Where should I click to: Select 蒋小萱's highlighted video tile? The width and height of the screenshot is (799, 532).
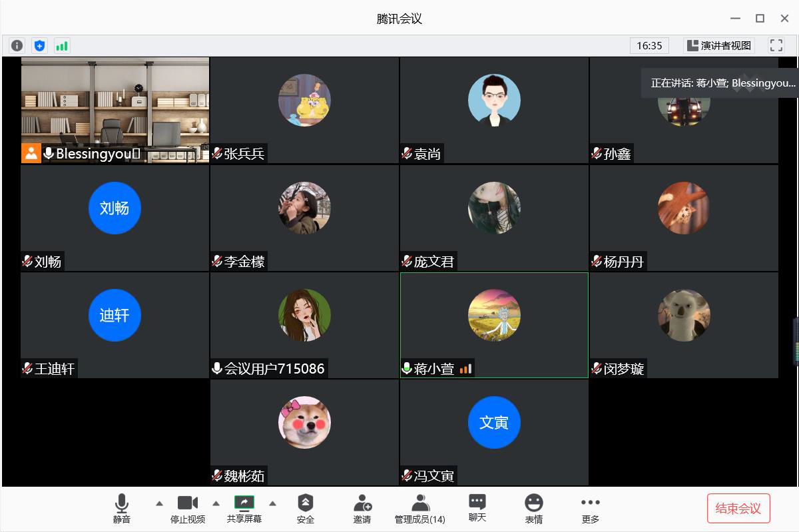[x=494, y=325]
